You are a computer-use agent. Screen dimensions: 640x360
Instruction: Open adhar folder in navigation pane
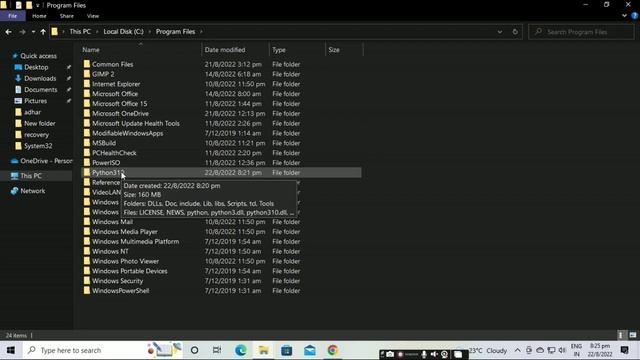coord(32,112)
